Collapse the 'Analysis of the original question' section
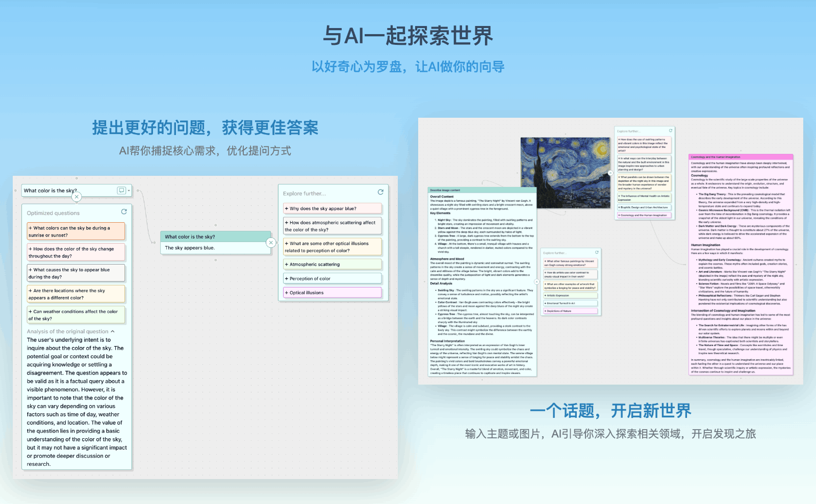 coord(112,331)
